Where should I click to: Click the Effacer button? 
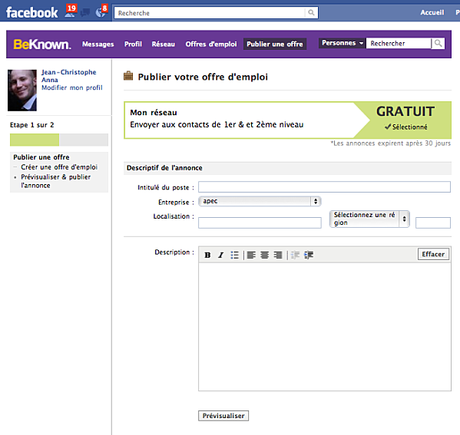tap(433, 254)
